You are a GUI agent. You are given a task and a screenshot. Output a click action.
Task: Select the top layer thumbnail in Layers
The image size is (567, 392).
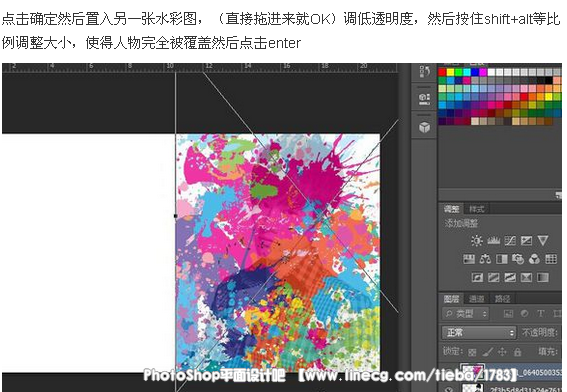click(x=473, y=371)
